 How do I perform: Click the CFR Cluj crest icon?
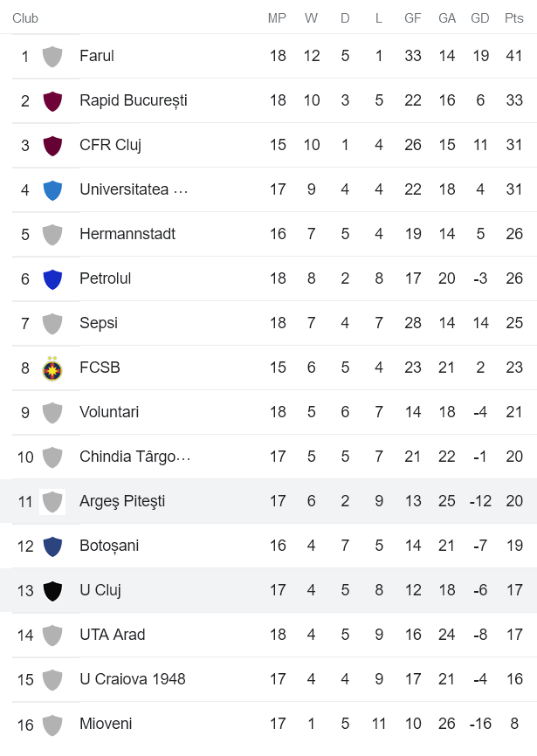pos(52,145)
